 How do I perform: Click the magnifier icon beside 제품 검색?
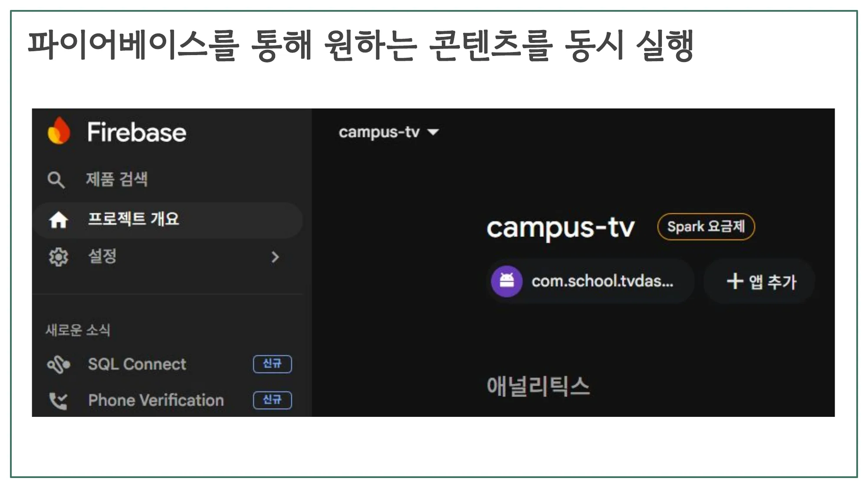tap(56, 180)
